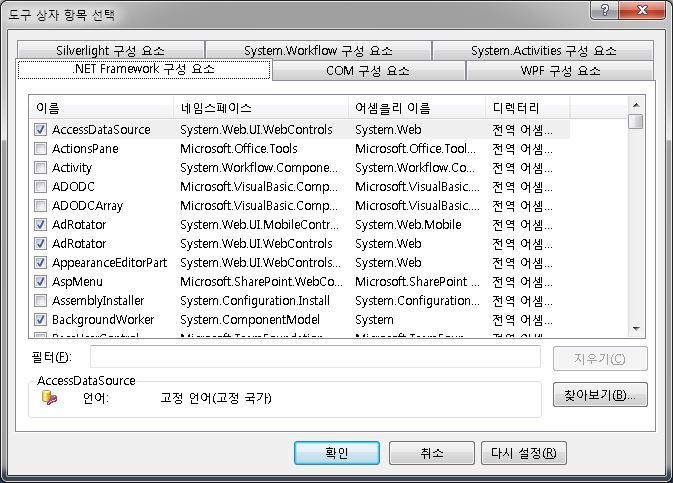Image resolution: width=673 pixels, height=483 pixels.
Task: Select the AppearanceEditorPart row name
Action: click(109, 262)
